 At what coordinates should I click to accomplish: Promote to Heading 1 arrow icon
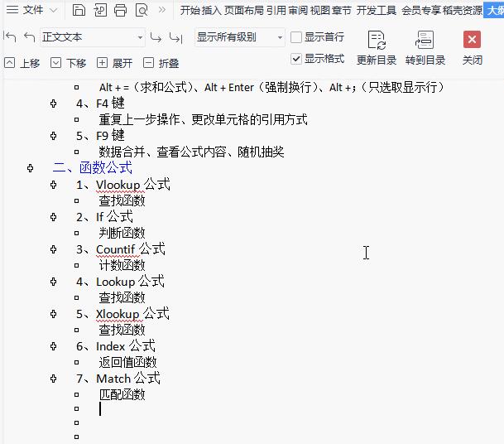tap(10, 37)
